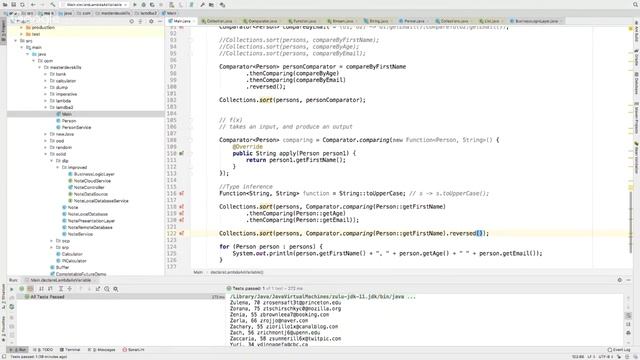Rerun tests with green play icon
Viewport: 640px width, 360px height.
tap(11, 289)
